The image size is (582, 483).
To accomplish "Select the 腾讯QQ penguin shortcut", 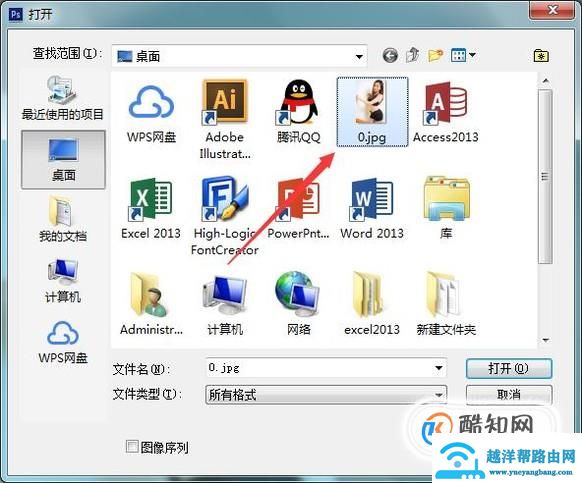I will pos(298,102).
